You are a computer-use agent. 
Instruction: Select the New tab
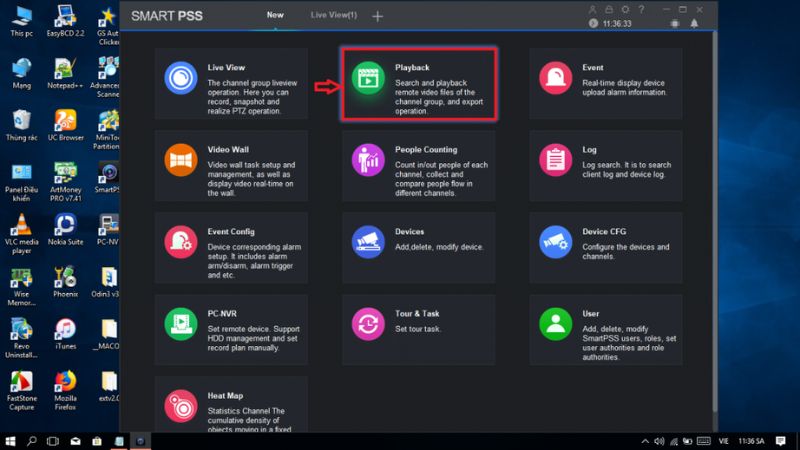274,16
